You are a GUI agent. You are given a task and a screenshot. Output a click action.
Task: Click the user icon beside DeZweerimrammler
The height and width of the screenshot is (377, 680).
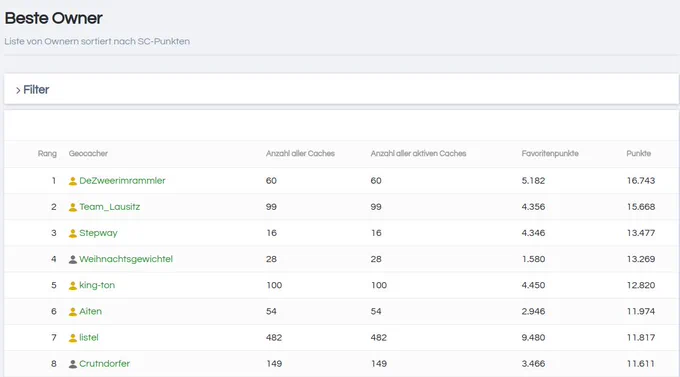click(x=73, y=181)
